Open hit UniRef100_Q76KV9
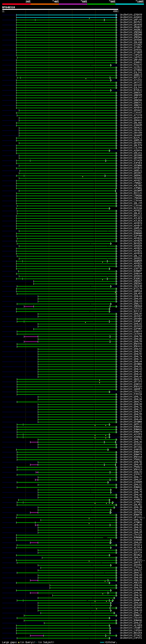The height and width of the screenshot is (644, 146). [131, 15]
